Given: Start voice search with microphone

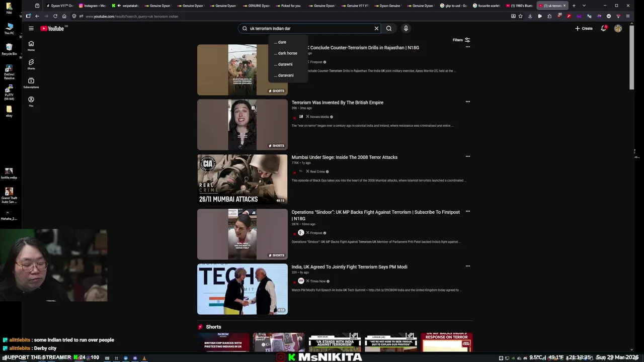Looking at the screenshot, I should tap(406, 29).
